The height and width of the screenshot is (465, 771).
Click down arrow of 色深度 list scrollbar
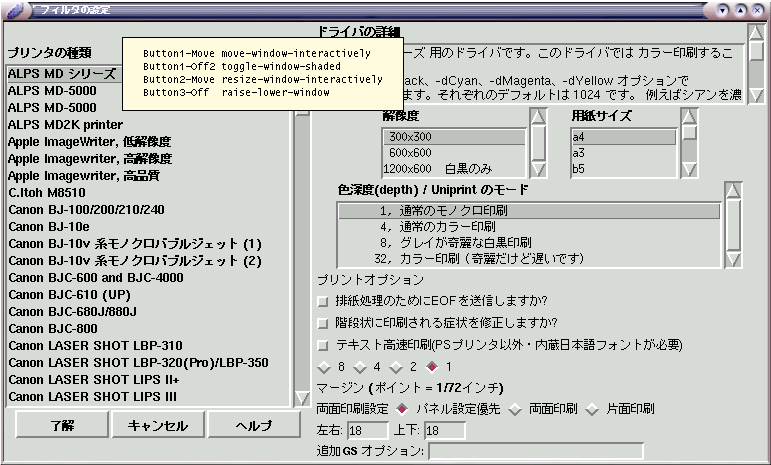733,259
